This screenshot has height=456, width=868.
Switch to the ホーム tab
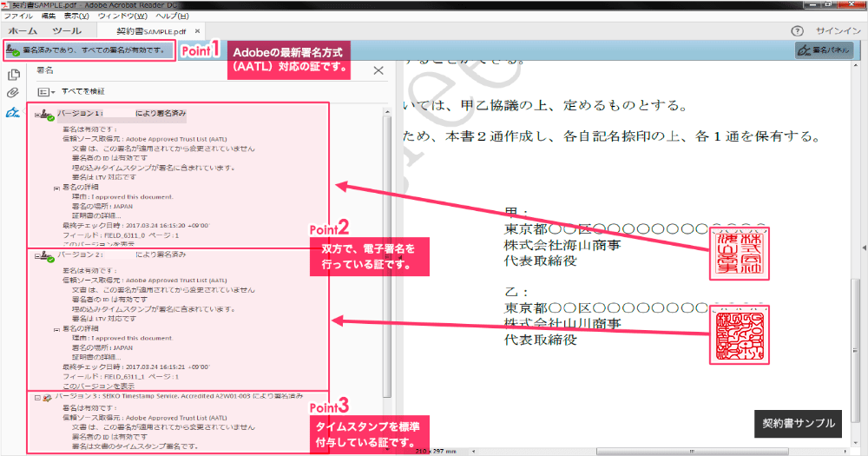point(23,31)
